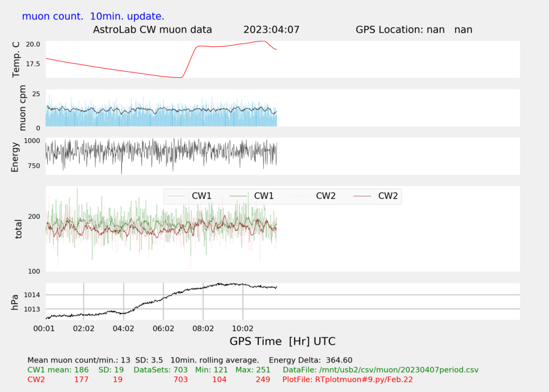Click the dark red CW2 legend line swatch

(363, 196)
